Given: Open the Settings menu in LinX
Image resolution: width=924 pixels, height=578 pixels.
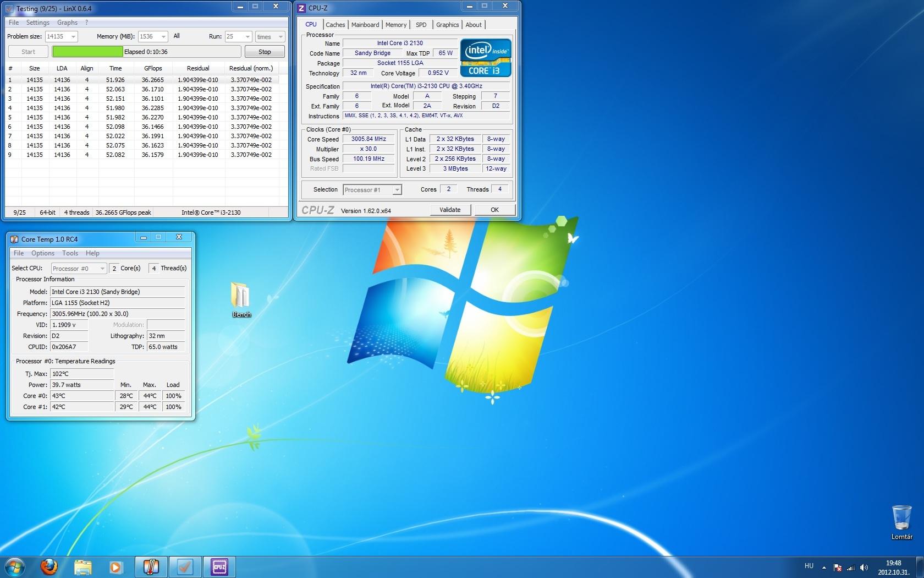Looking at the screenshot, I should 38,23.
